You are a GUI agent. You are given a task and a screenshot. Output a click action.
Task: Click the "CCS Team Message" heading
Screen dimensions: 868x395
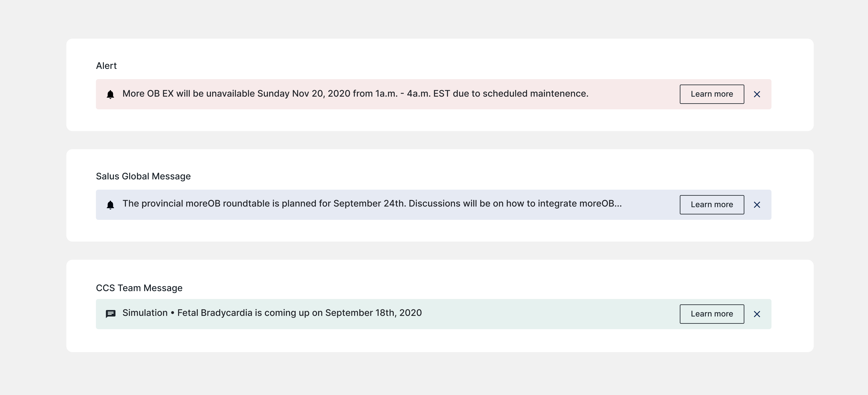point(139,288)
